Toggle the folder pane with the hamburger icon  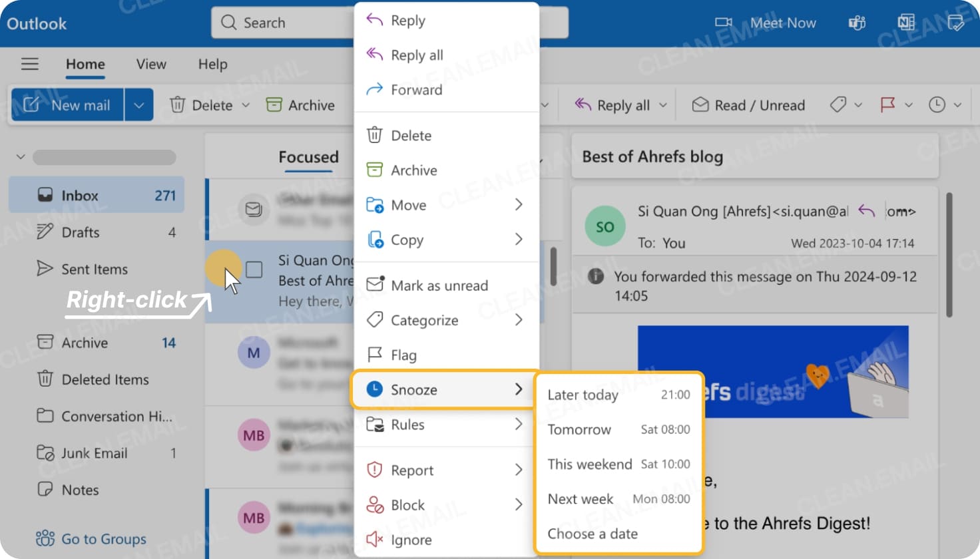(29, 63)
